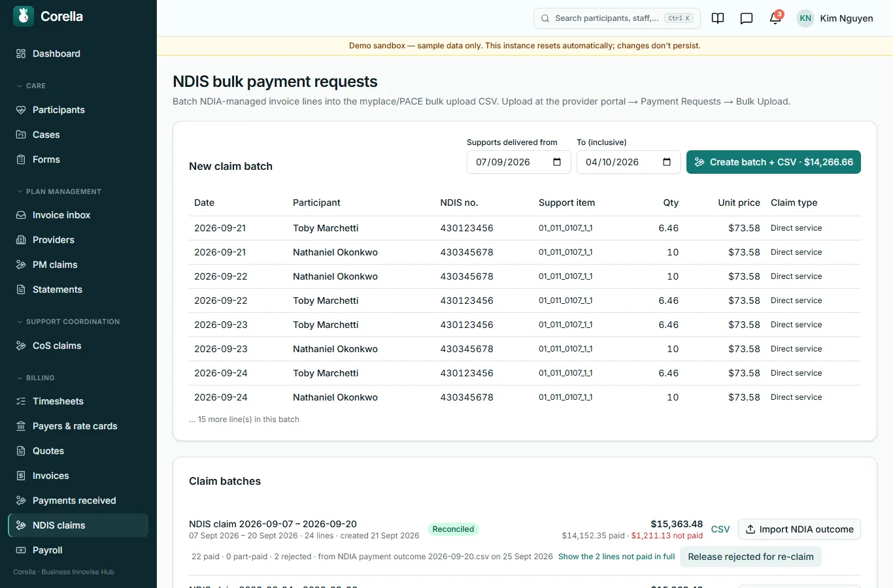This screenshot has height=588, width=893.
Task: Open the documentation book icon
Action: pyautogui.click(x=718, y=18)
